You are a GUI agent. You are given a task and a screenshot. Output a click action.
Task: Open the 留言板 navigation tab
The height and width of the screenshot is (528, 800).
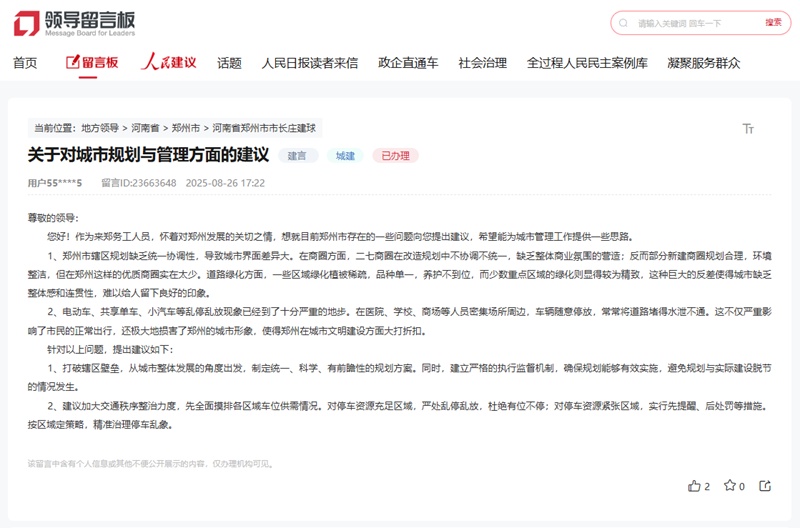click(92, 63)
